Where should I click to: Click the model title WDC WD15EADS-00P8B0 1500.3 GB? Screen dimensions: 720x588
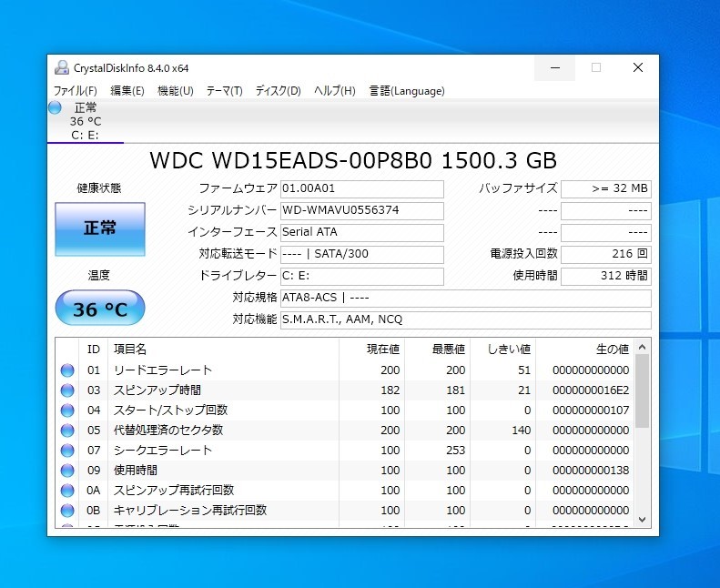(353, 161)
